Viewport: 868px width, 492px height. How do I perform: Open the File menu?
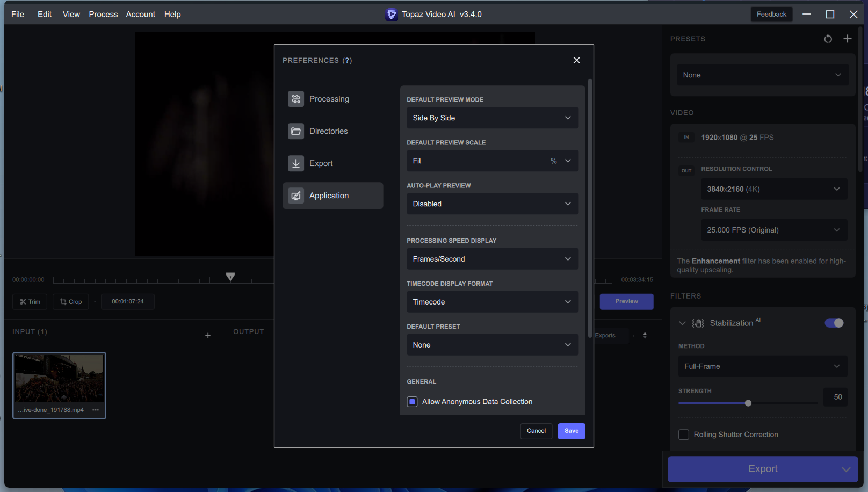pyautogui.click(x=18, y=15)
